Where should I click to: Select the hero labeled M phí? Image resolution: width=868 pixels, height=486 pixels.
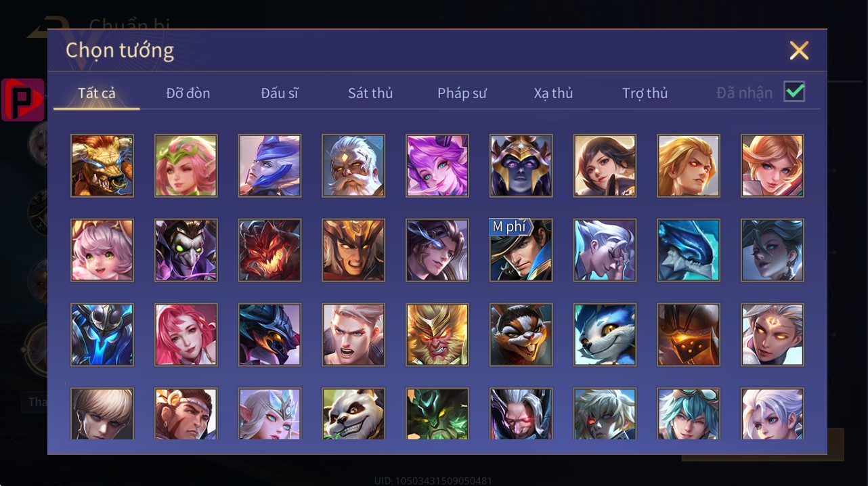[x=521, y=250]
